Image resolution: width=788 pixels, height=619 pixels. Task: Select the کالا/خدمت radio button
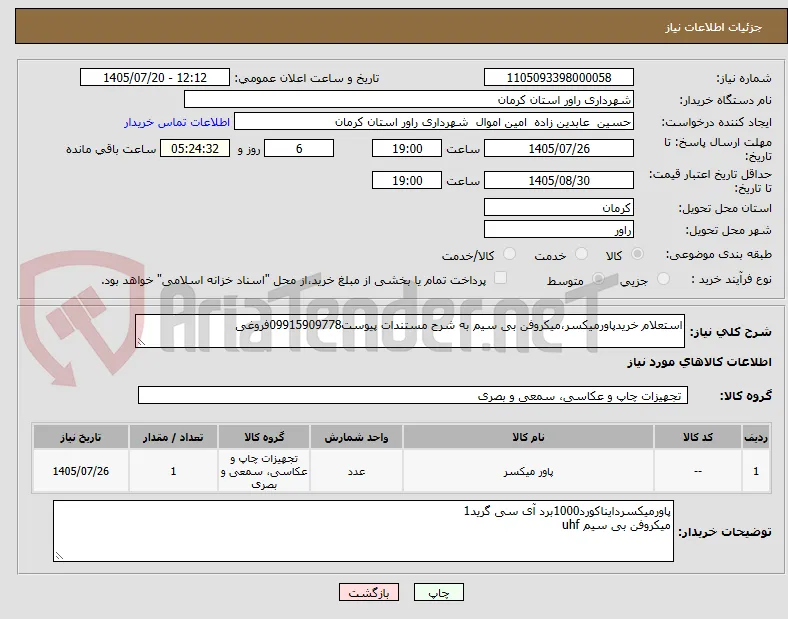[510, 254]
